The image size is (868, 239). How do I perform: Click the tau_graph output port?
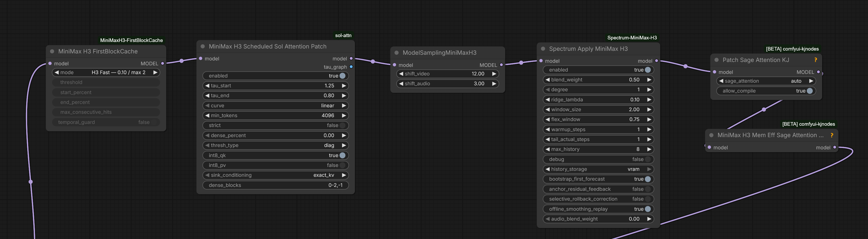point(351,67)
